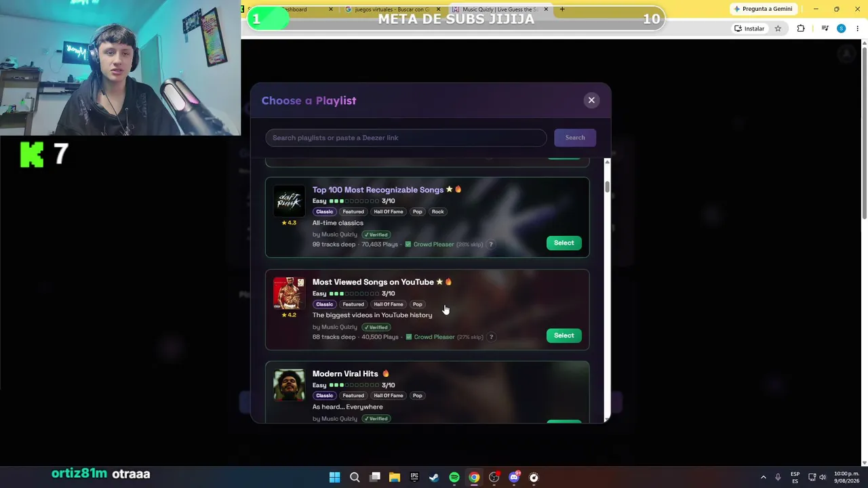This screenshot has height=488, width=868.
Task: Click the Featured tag on Top 100 playlist
Action: pyautogui.click(x=353, y=211)
